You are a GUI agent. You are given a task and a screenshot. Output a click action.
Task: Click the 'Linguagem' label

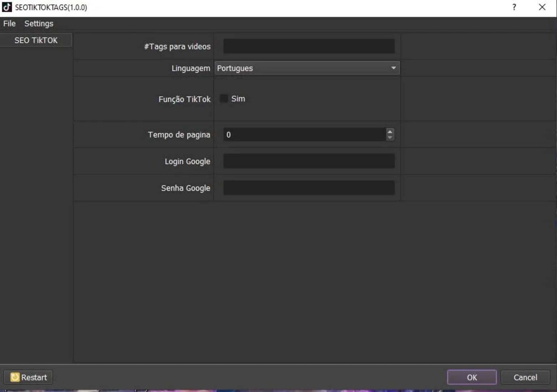[191, 68]
